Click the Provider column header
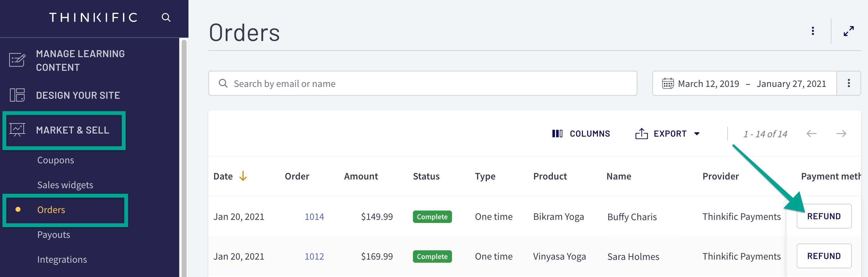 point(720,176)
